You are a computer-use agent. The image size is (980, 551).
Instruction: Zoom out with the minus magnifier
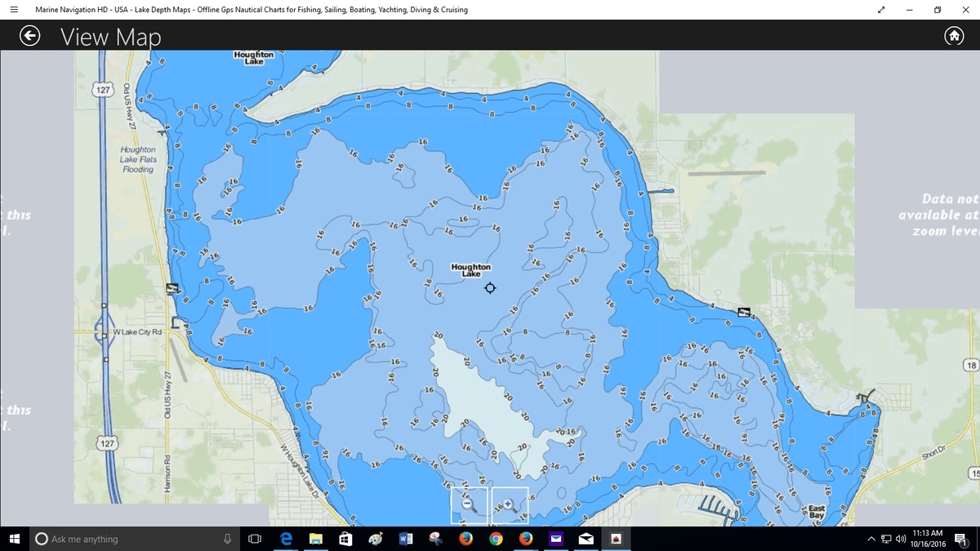[470, 504]
